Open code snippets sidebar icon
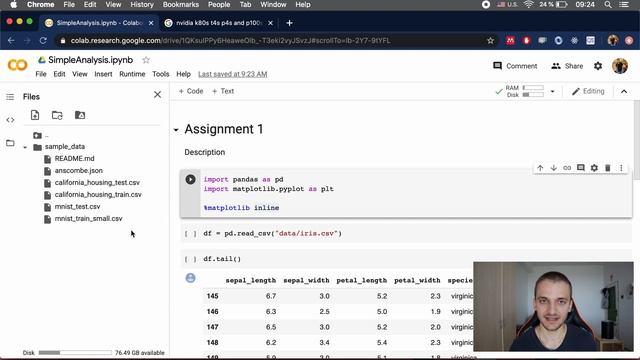Image resolution: width=640 pixels, height=360 pixels. (x=10, y=120)
